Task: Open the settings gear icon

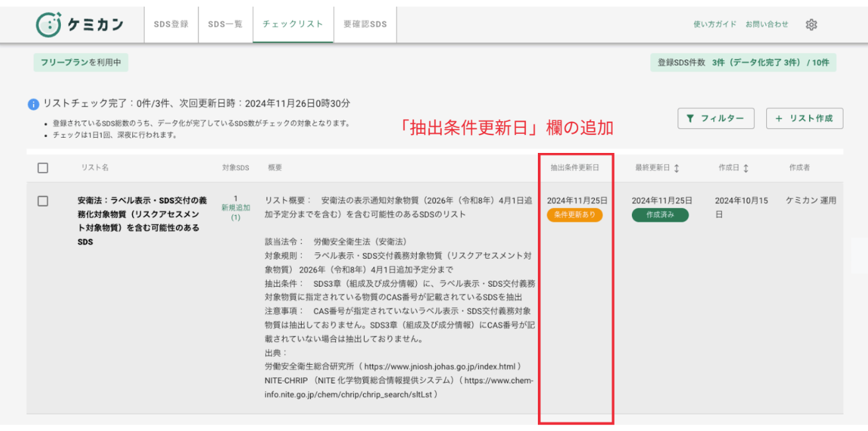Action: click(x=811, y=24)
